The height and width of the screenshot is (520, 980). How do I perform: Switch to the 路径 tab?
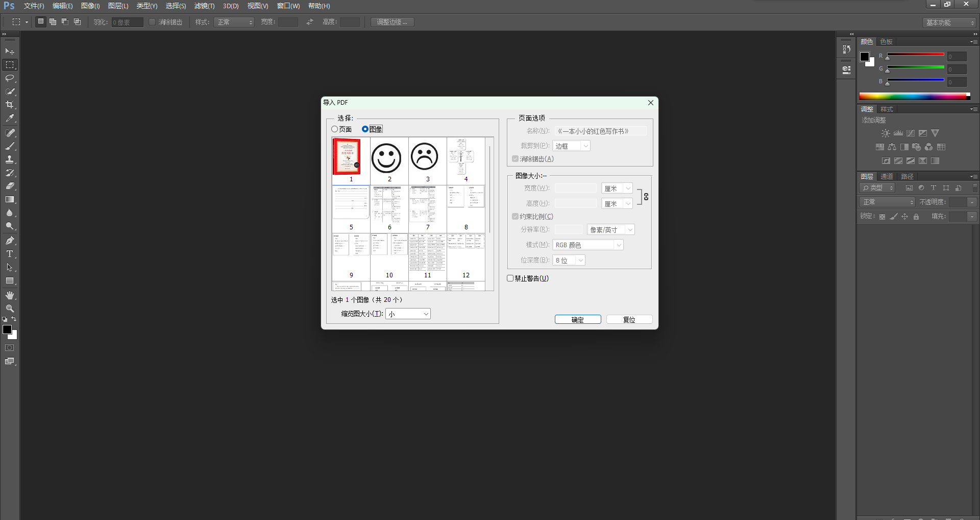[x=908, y=176]
